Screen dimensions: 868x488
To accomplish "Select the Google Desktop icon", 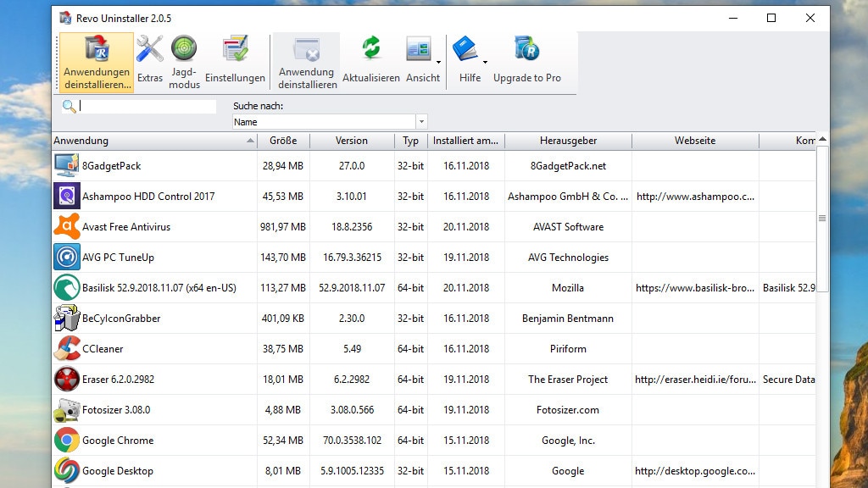I will [x=66, y=470].
